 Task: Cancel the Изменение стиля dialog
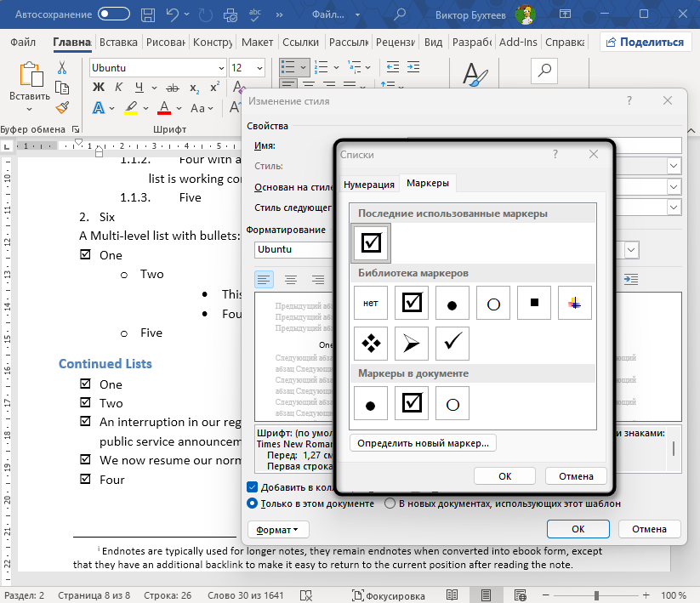pos(649,529)
